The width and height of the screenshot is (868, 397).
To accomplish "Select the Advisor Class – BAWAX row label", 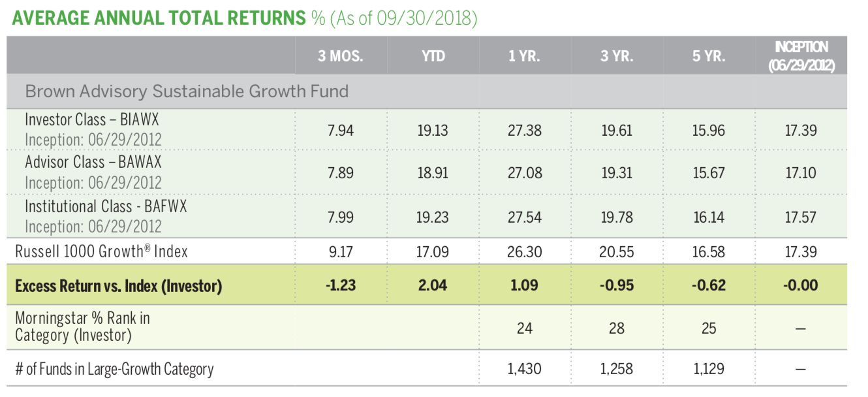I will point(93,162).
